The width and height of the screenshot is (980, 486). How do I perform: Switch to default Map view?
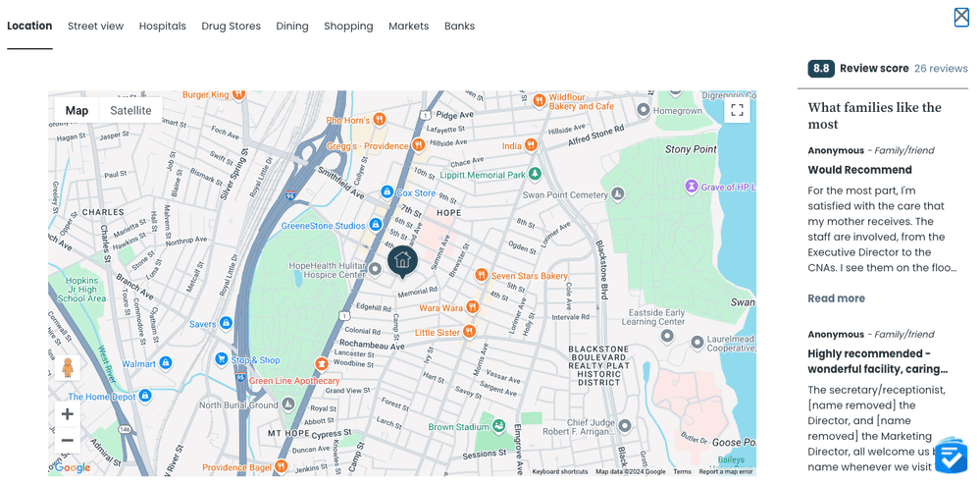coord(77,111)
